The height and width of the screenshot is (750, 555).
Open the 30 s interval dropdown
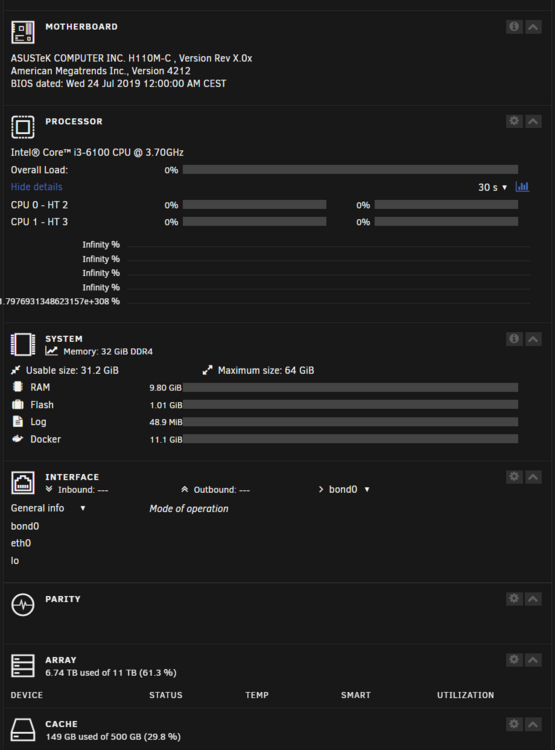492,188
